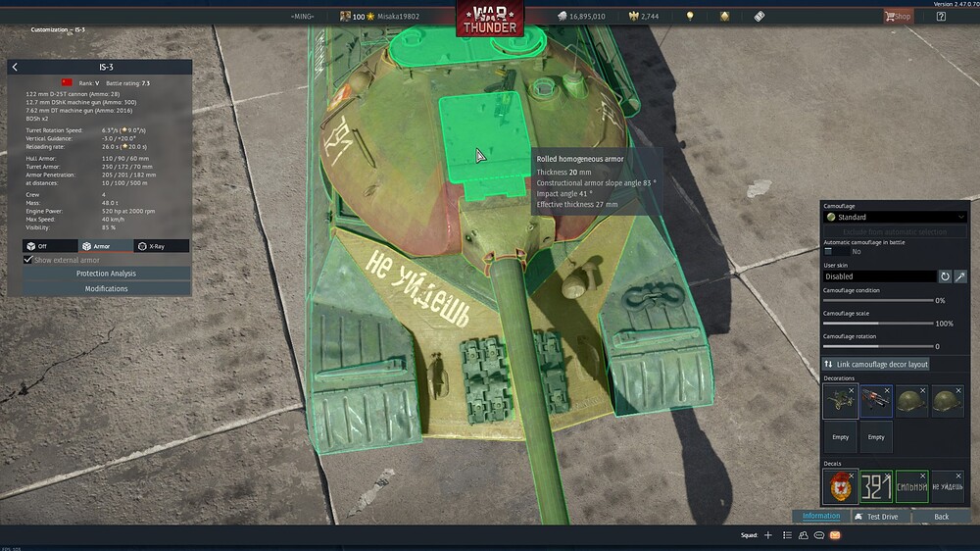Open the Shop
This screenshot has height=551, width=980.
click(898, 17)
